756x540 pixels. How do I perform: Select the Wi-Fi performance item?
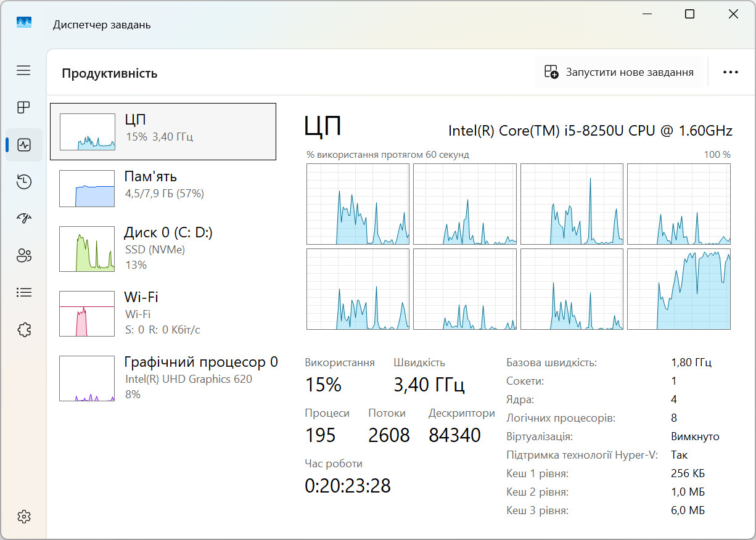(163, 313)
